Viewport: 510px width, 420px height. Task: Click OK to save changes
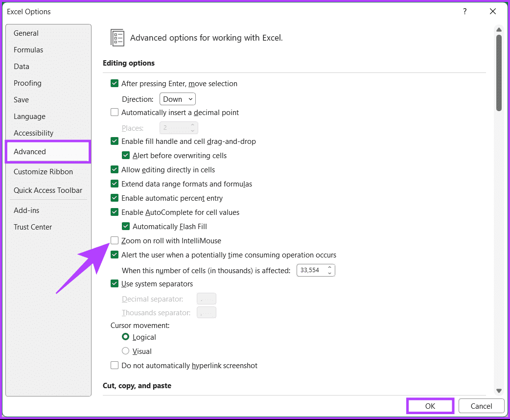[x=430, y=406]
